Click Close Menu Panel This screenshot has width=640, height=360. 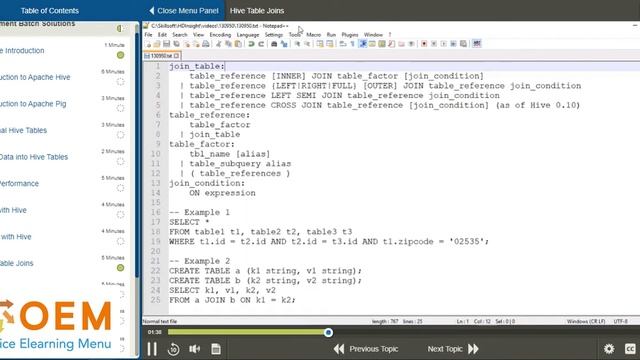(184, 11)
